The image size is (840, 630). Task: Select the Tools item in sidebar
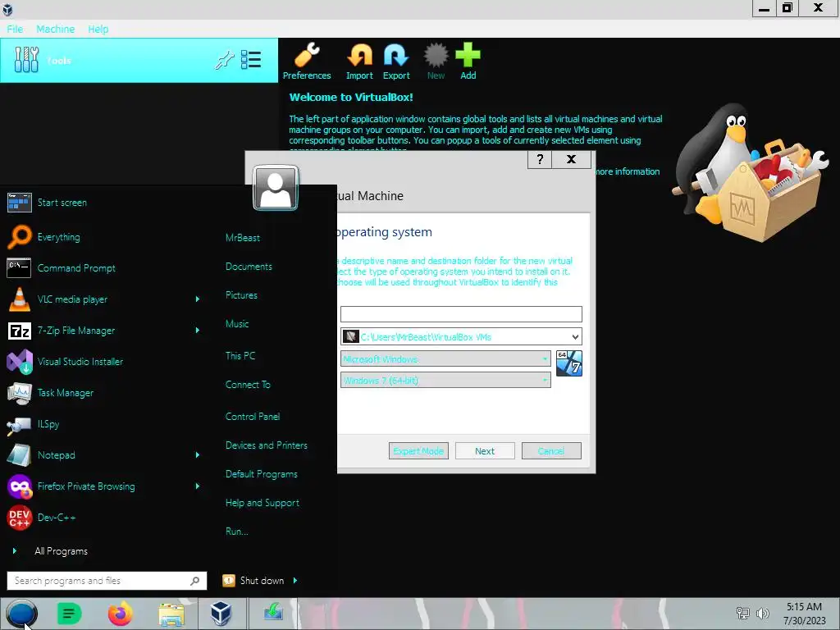coord(139,60)
